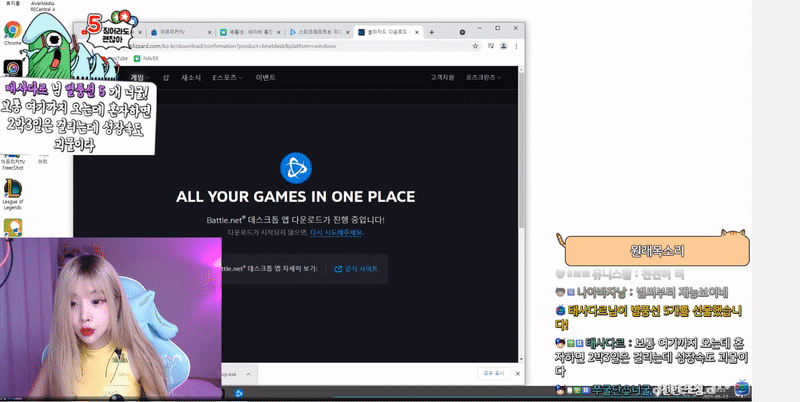This screenshot has width=800, height=402.
Task: Switch to the StarCraft tab
Action: tap(319, 32)
